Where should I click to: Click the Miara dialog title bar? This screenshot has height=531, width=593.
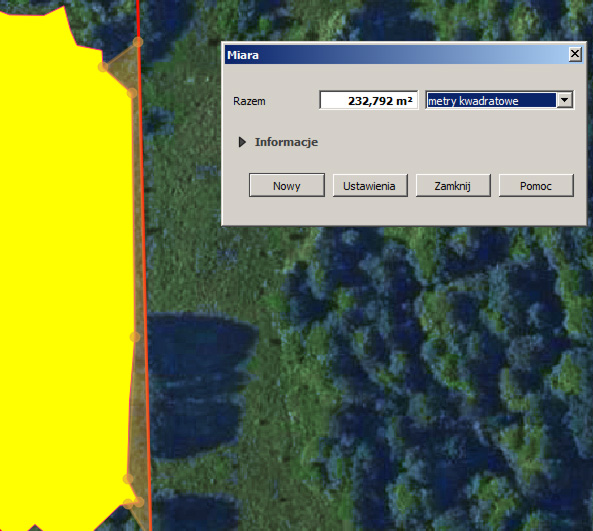(x=396, y=55)
